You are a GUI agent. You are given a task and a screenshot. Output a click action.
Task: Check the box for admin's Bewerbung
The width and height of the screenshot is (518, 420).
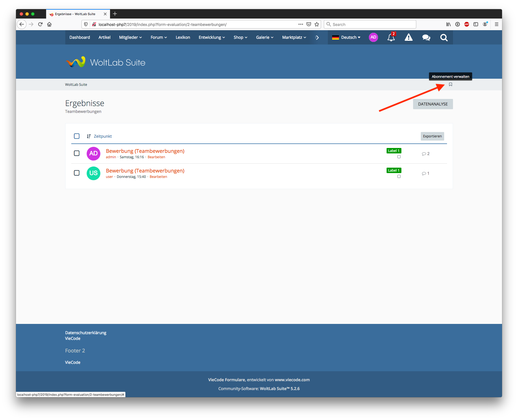77,153
